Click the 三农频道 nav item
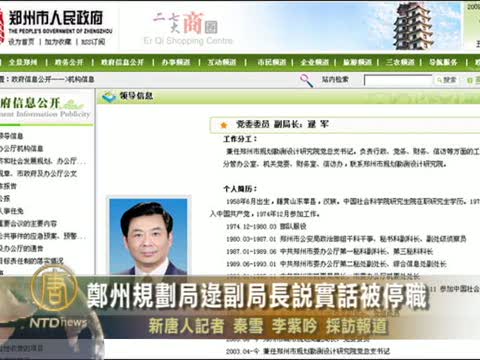Viewport: 480px width, 360px height. click(x=400, y=62)
